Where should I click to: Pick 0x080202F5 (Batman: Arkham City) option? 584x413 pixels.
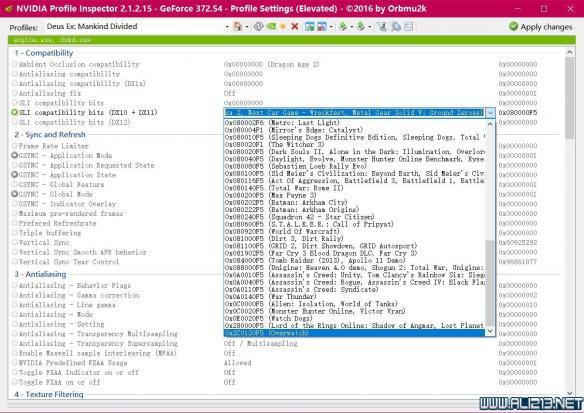355,202
